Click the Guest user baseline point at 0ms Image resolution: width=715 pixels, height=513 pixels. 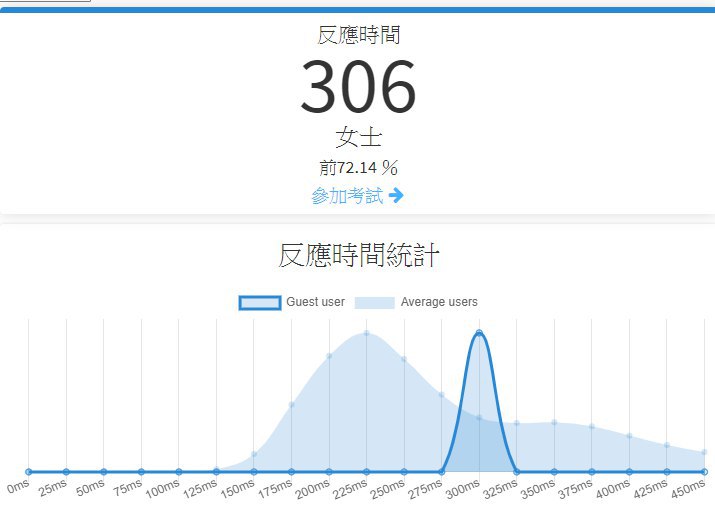coord(28,471)
